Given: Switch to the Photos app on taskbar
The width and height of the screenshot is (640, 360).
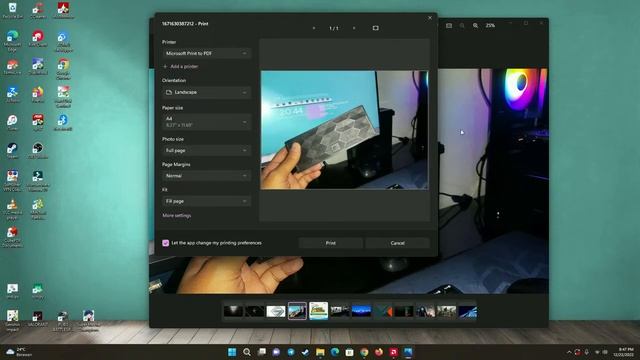Looking at the screenshot, I should pos(408,352).
